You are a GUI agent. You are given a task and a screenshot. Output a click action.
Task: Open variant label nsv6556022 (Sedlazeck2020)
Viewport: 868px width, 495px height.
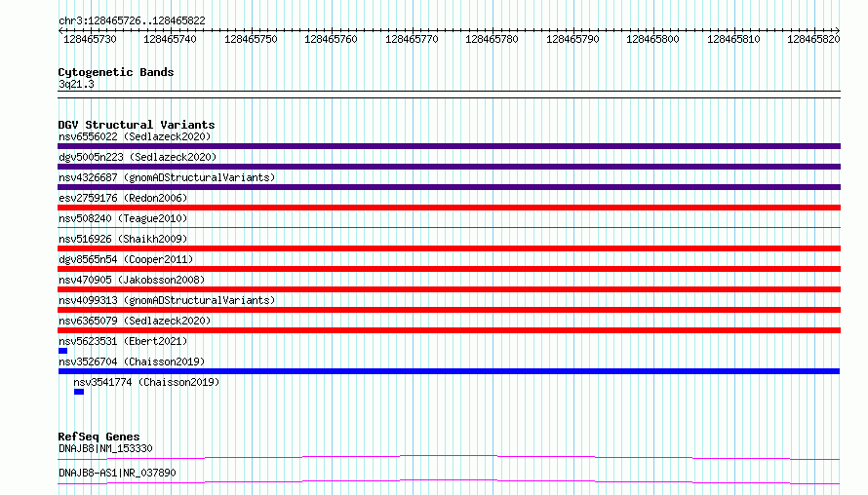pyautogui.click(x=135, y=136)
